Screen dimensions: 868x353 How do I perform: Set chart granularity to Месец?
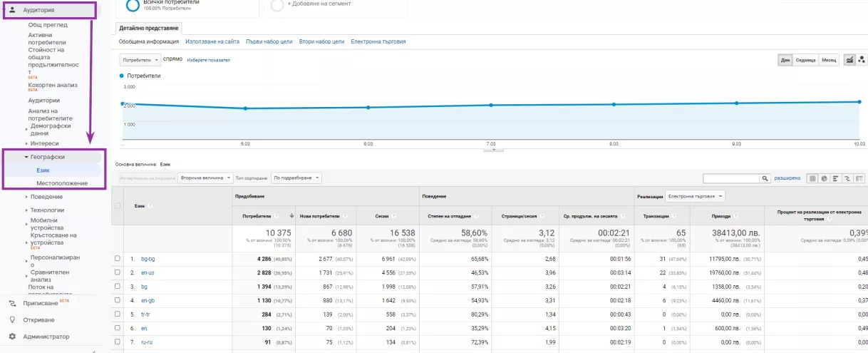click(829, 60)
